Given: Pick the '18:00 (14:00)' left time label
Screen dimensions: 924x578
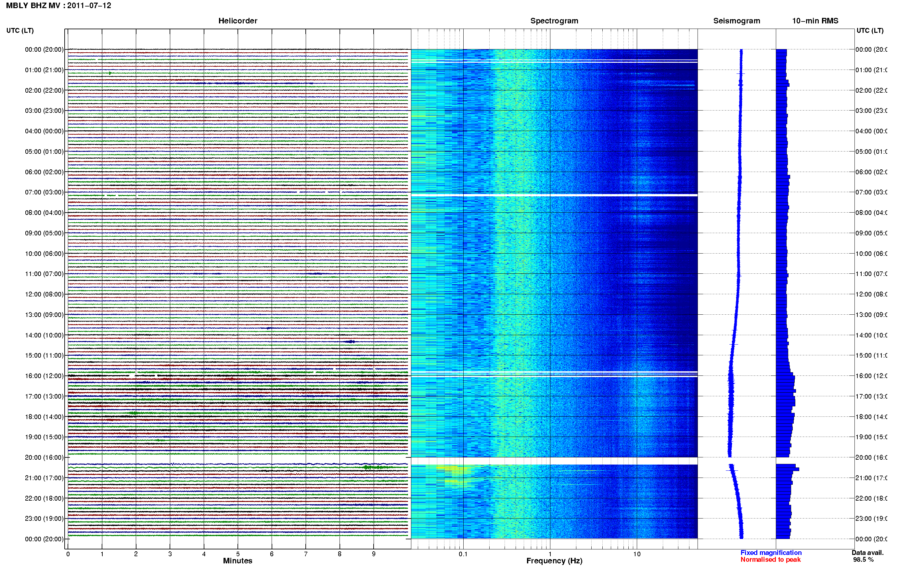Looking at the screenshot, I should point(44,417).
